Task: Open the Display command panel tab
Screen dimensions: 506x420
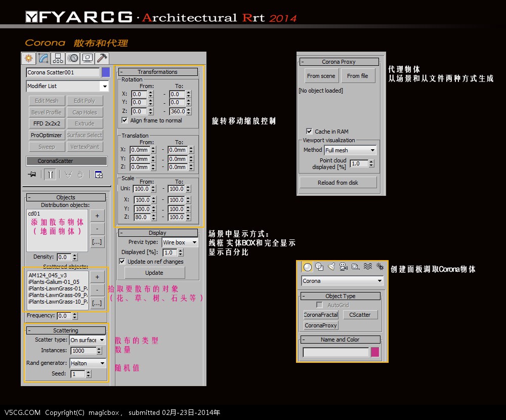Action: pos(88,58)
